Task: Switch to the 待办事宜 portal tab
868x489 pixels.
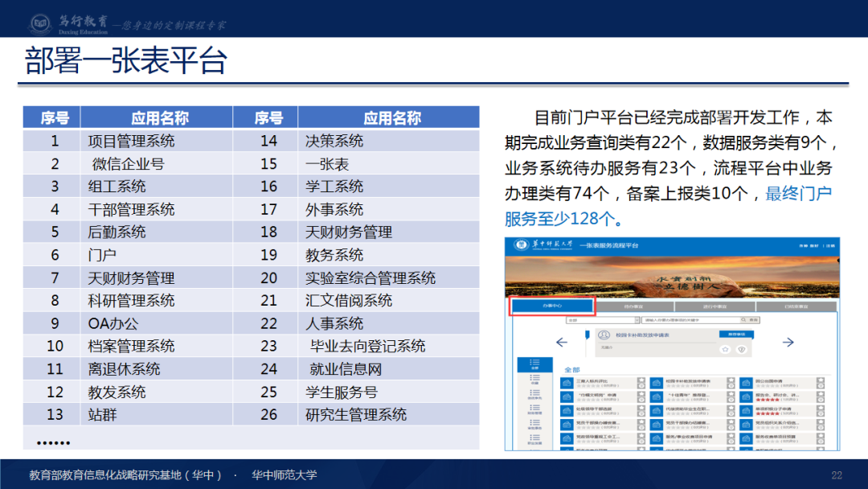Action: click(633, 306)
